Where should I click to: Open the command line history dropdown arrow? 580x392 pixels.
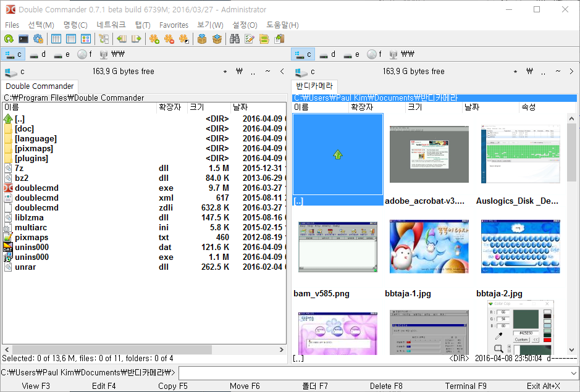point(573,373)
